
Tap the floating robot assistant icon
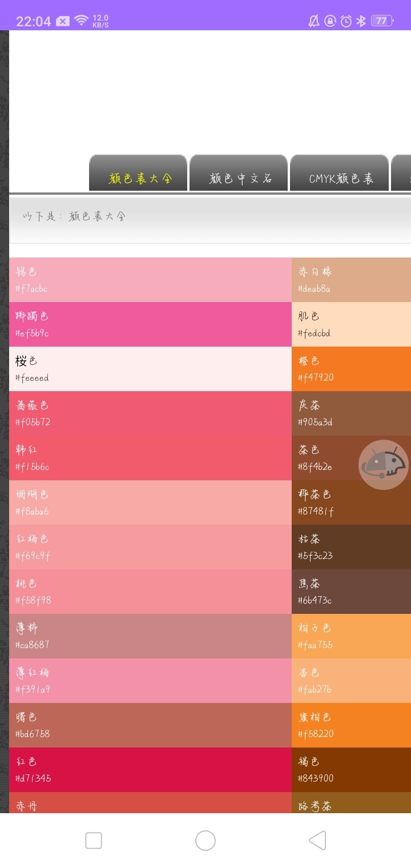click(x=383, y=464)
